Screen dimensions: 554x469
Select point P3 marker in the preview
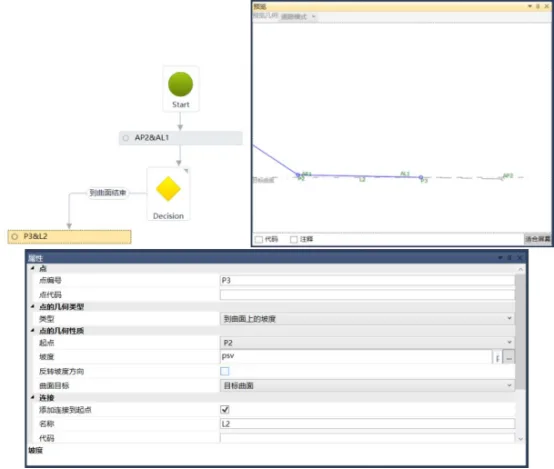(x=421, y=177)
